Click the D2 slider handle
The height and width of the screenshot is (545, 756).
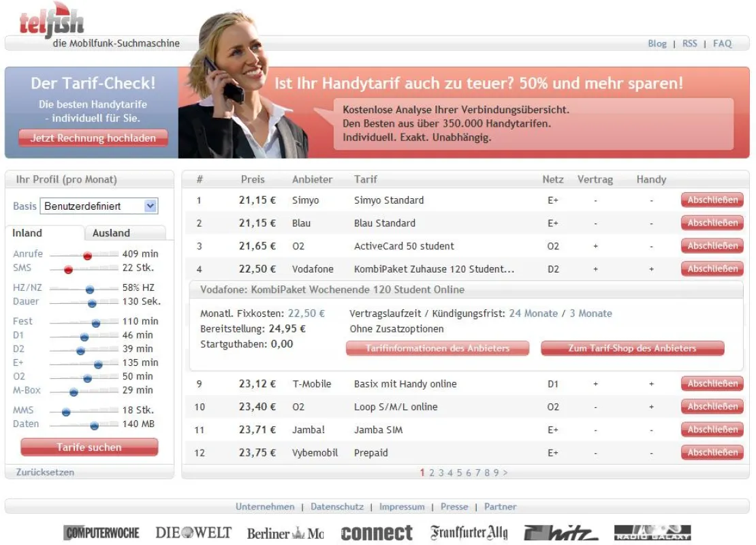click(x=80, y=351)
